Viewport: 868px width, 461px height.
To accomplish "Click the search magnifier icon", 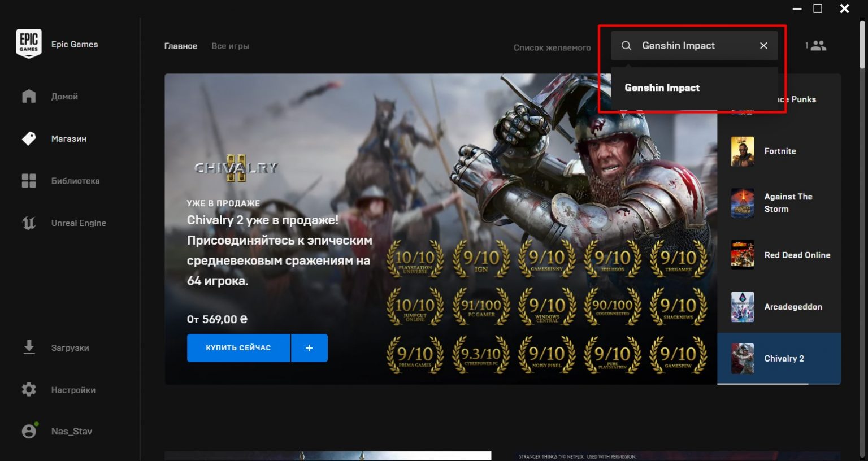I will [626, 46].
